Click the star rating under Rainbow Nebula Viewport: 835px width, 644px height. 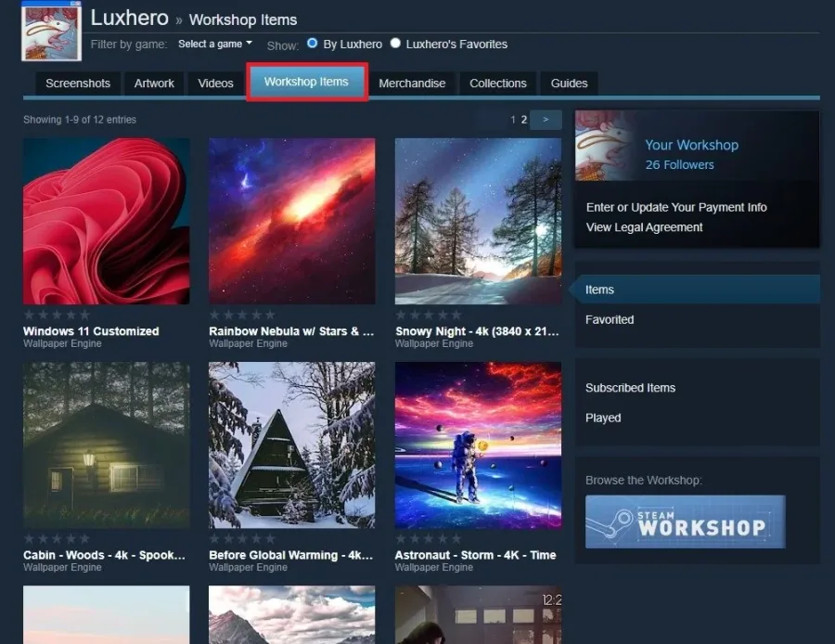(x=242, y=315)
